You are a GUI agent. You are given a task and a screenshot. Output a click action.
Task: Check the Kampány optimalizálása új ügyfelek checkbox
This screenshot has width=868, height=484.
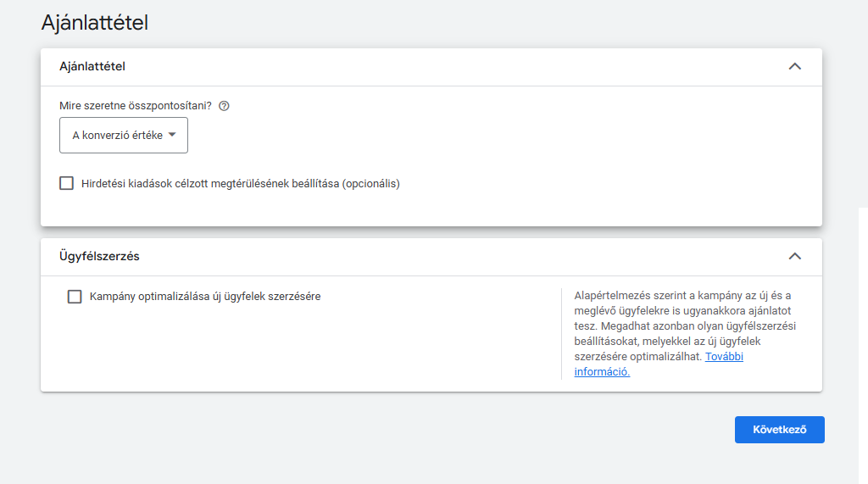(75, 297)
